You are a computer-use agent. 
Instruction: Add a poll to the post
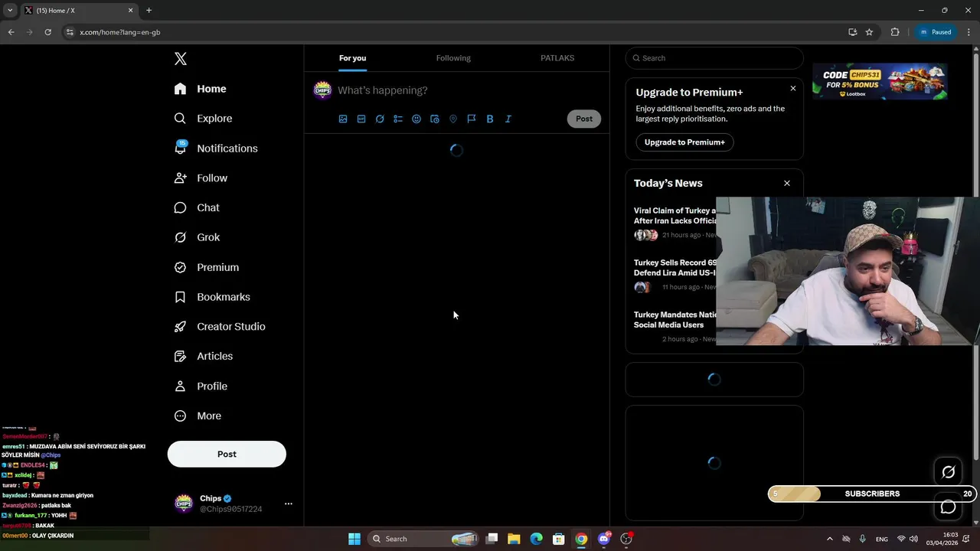[x=398, y=119]
